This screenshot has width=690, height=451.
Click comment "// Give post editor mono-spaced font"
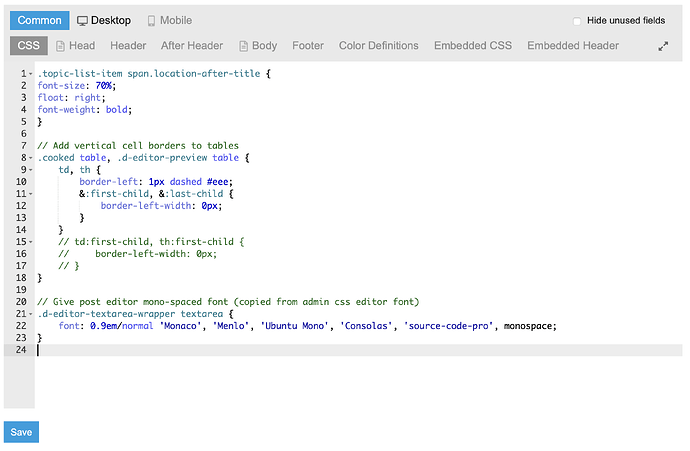(133, 302)
